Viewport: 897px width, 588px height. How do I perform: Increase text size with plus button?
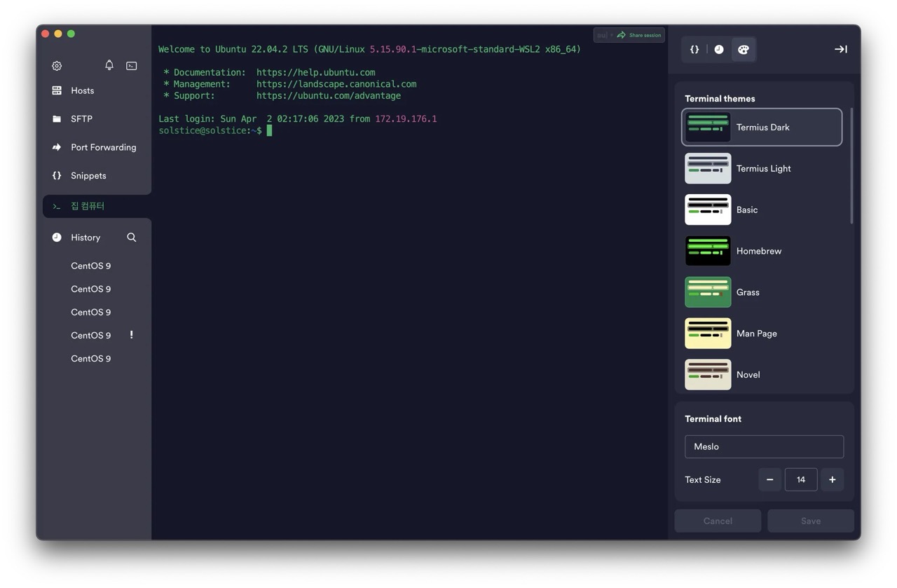tap(832, 480)
